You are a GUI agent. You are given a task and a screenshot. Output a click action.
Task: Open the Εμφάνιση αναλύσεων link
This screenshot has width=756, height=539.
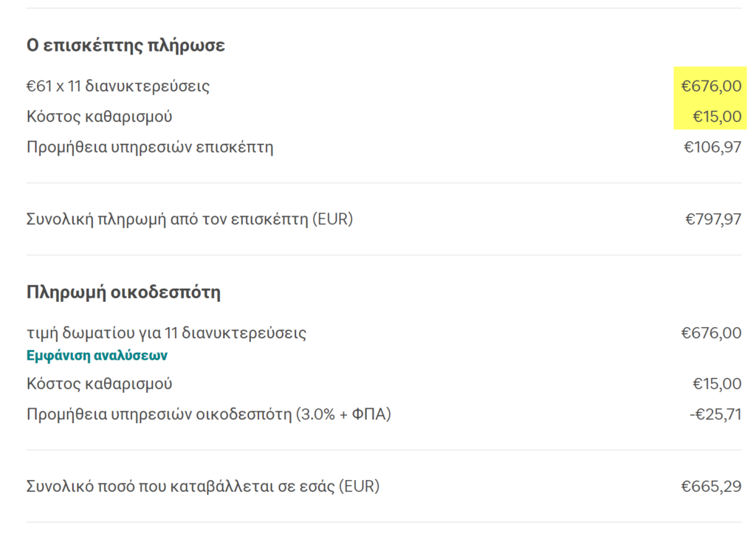coord(97,356)
